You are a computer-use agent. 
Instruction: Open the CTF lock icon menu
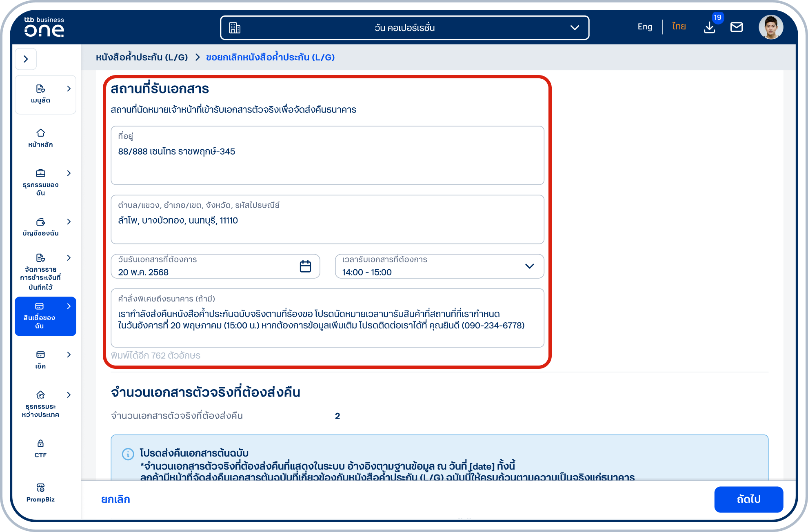pos(40,448)
